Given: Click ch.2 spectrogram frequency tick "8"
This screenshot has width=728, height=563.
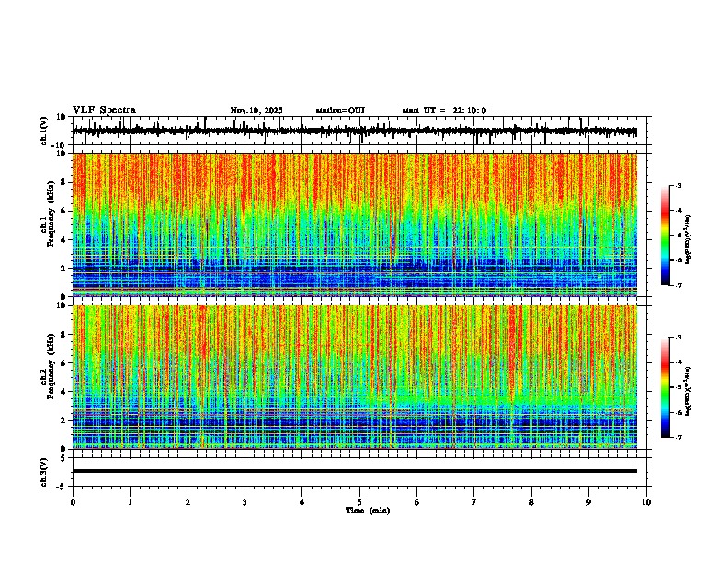Looking at the screenshot, I should coord(64,335).
